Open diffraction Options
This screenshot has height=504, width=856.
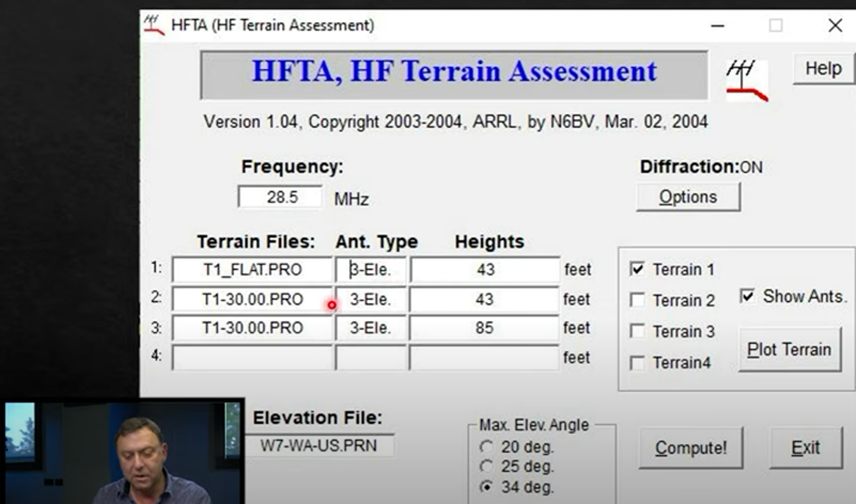[x=688, y=197]
